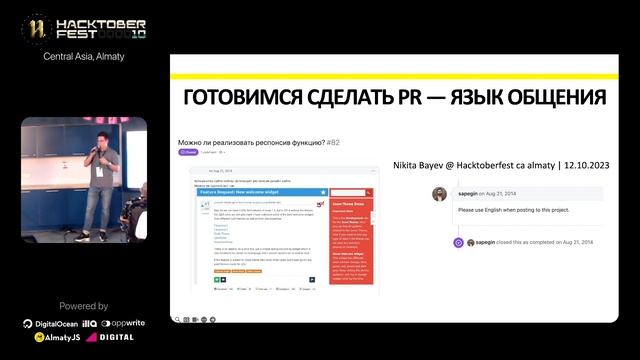Open the illa sponsor logo
Viewport: 640px width, 360px height.
click(x=89, y=324)
